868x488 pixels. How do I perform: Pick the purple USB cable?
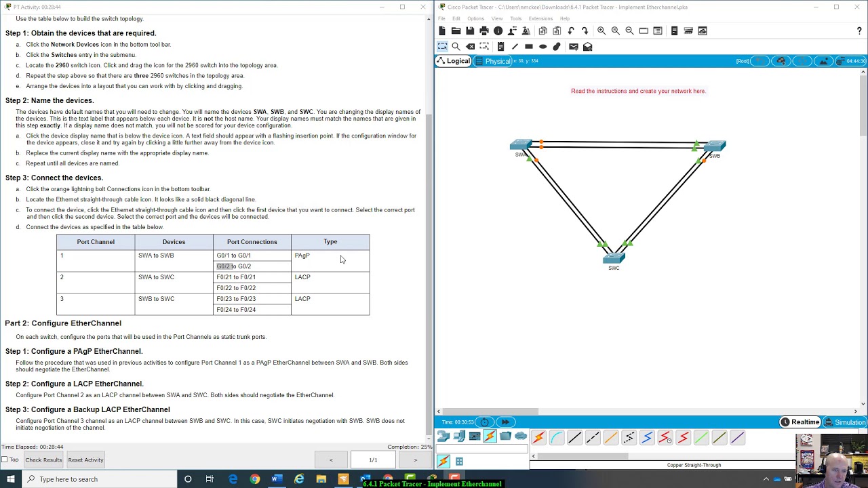(737, 438)
